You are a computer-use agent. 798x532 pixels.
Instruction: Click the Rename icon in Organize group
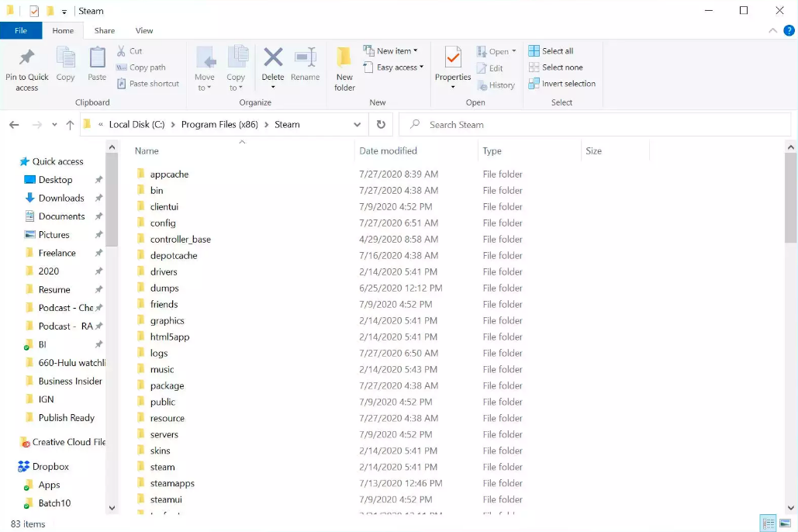305,59
